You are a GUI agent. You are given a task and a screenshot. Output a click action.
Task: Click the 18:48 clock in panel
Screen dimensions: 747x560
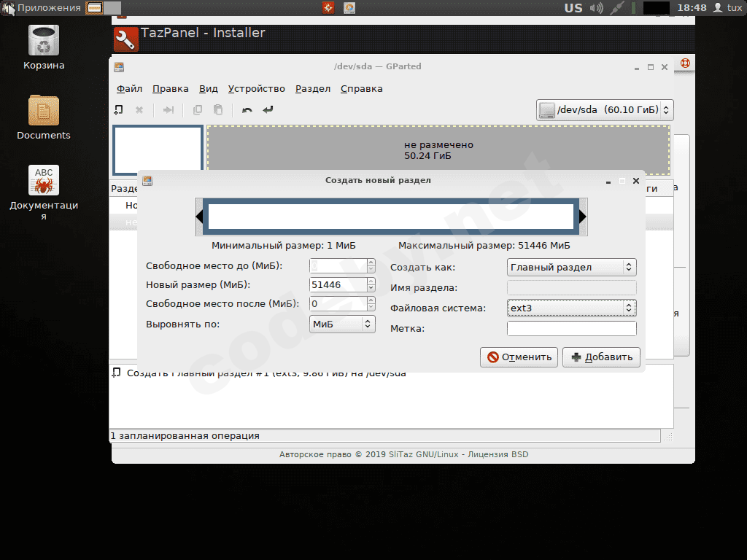(692, 8)
